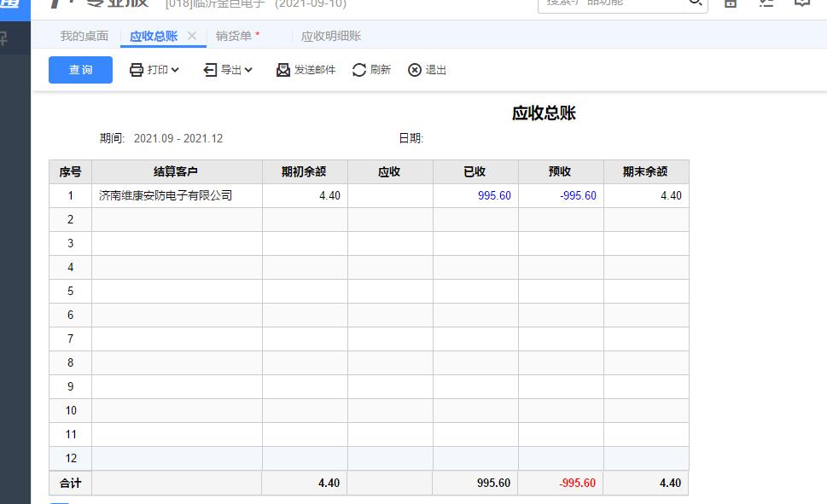Click the 发送邮件 mail icon
The height and width of the screenshot is (504, 827).
click(x=283, y=70)
